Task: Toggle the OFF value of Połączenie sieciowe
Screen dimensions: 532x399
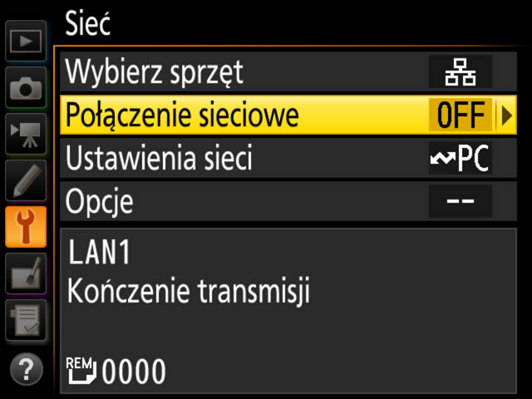Action: pos(460,116)
